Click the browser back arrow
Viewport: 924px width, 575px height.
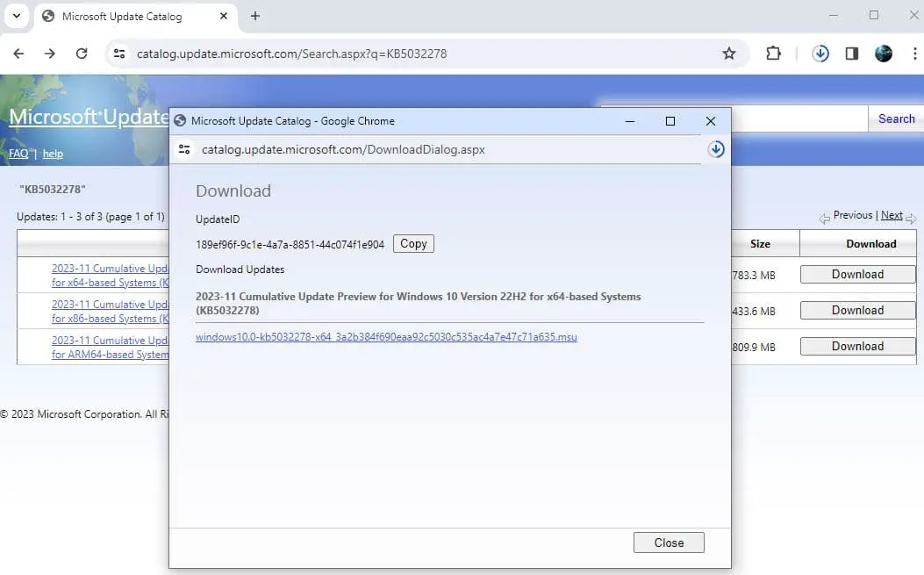pyautogui.click(x=18, y=54)
